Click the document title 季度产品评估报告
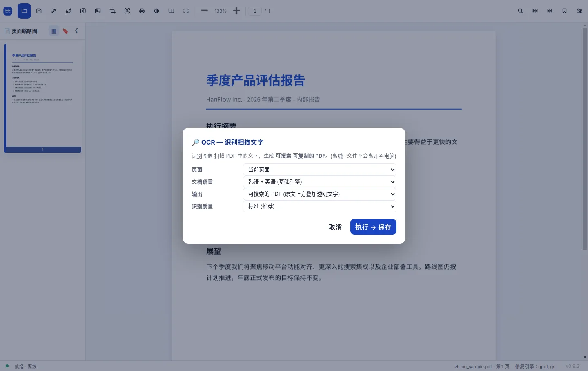The image size is (588, 371). point(256,80)
